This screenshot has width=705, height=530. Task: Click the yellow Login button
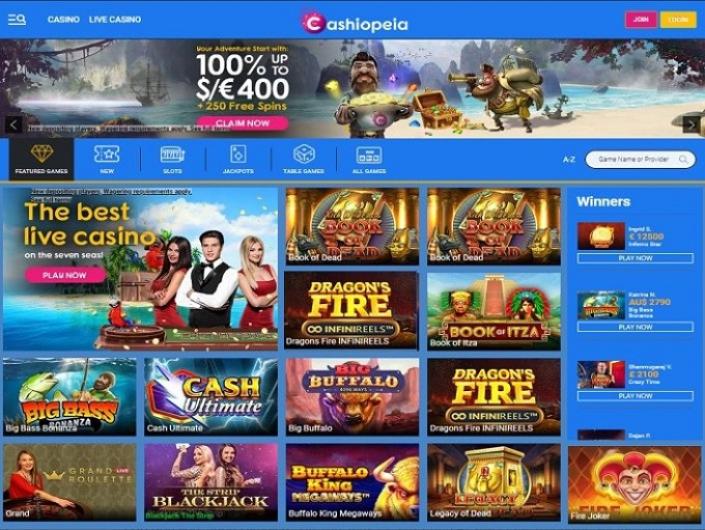coord(678,20)
